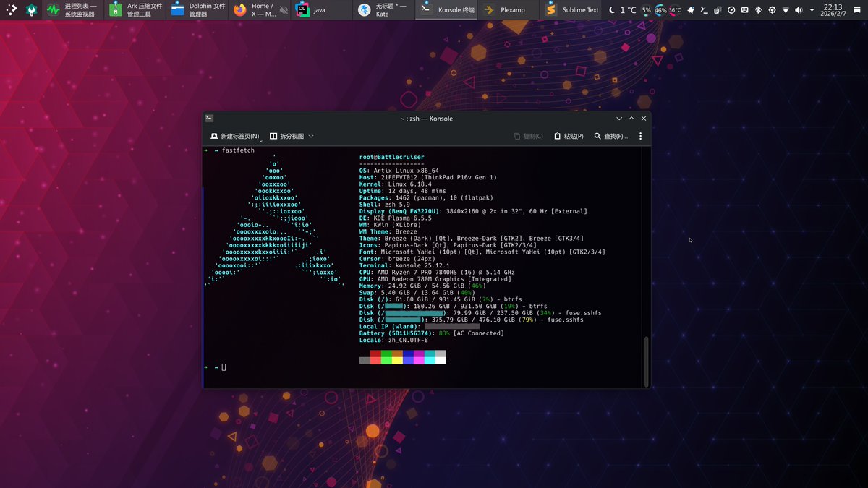Click the 'WM: KWin (XLibre)' line

pos(391,225)
